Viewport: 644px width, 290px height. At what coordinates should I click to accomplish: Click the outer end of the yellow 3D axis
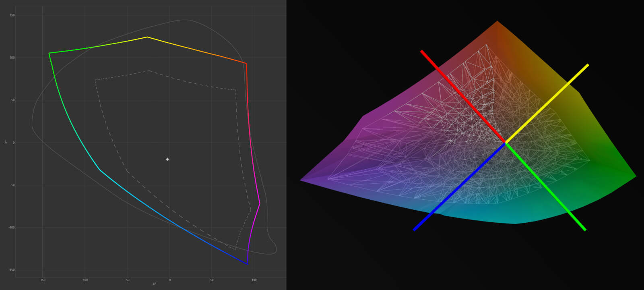[x=588, y=64]
